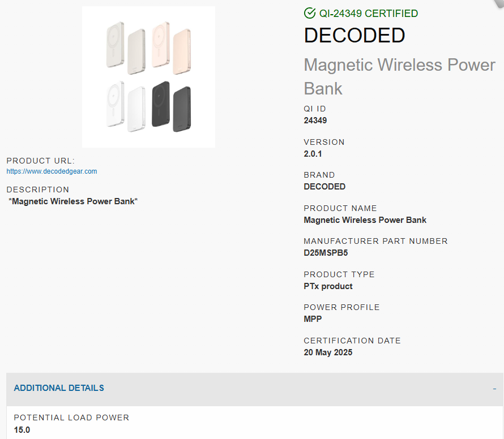
Task: Select the MPP power profile value
Action: point(313,319)
